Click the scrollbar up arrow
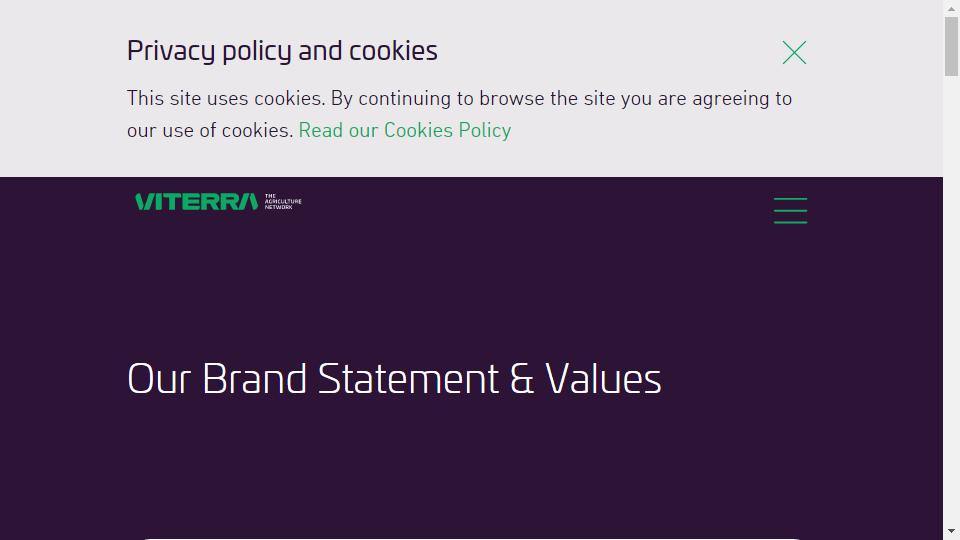Screen dimensions: 960x540 pos(951,9)
